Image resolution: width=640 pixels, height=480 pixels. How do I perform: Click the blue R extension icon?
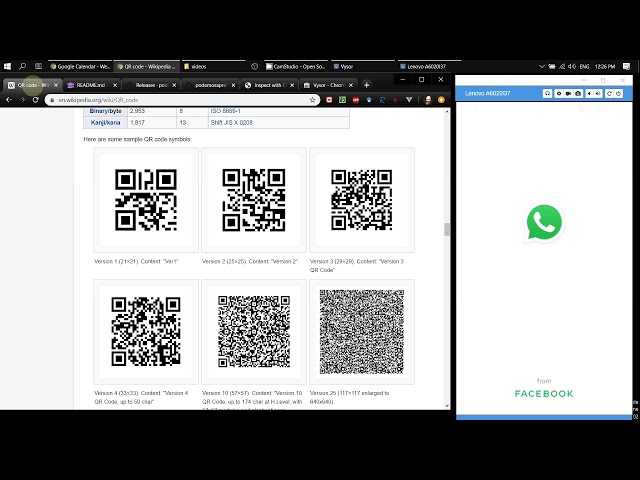coord(382,100)
